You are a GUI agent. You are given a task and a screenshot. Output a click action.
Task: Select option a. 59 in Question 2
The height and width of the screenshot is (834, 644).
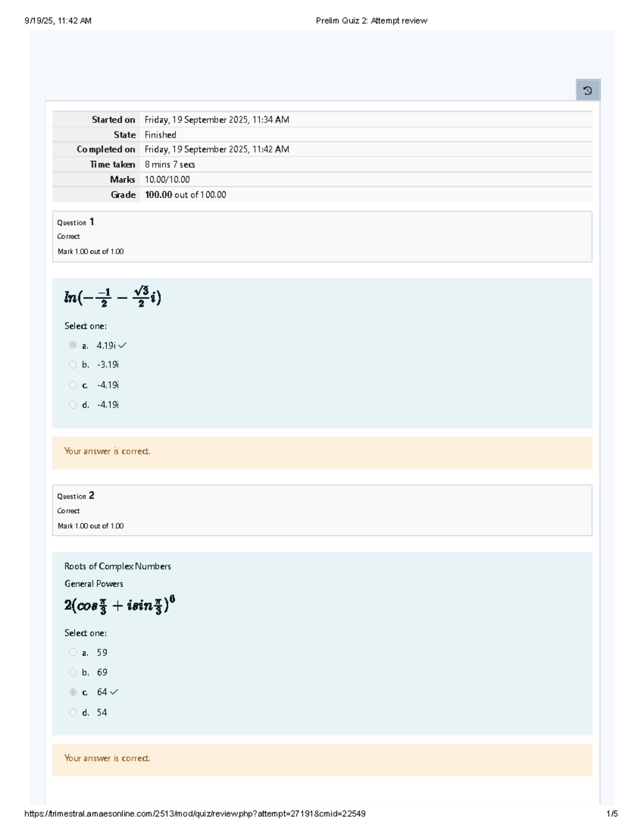[x=73, y=652]
